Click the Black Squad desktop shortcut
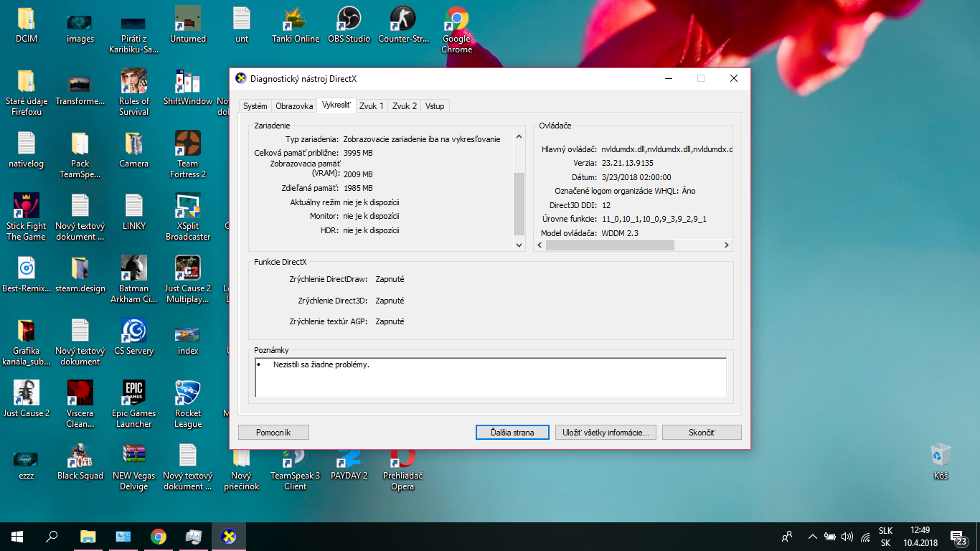The image size is (980, 551). click(x=80, y=463)
